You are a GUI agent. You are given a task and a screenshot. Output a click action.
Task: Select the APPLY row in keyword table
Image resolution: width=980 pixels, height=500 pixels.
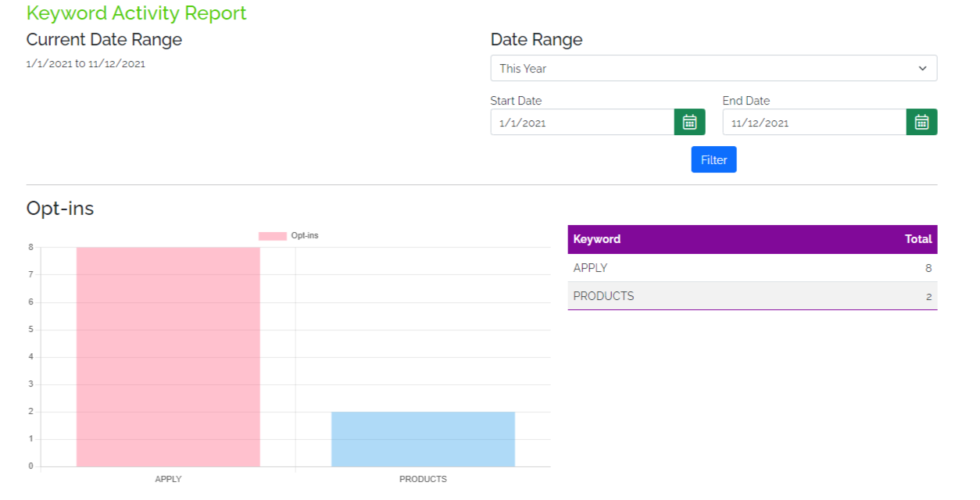point(753,268)
